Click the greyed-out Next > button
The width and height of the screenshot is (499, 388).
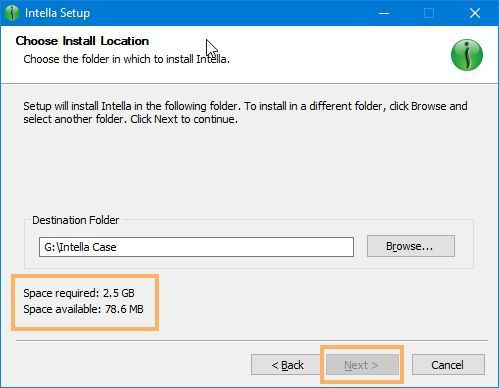362,365
